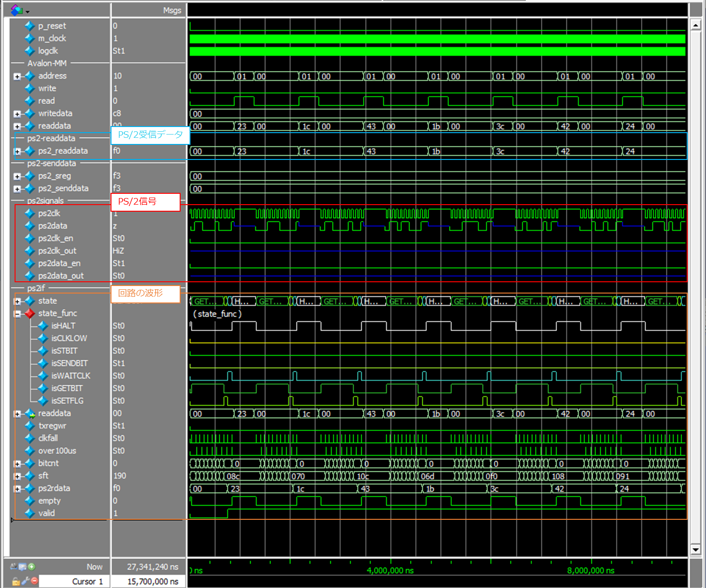
Task: Click the red state_func group icon
Action: pyautogui.click(x=30, y=313)
